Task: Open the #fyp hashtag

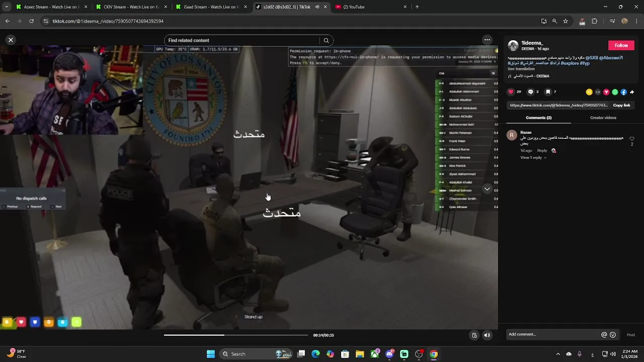Action: point(585,64)
